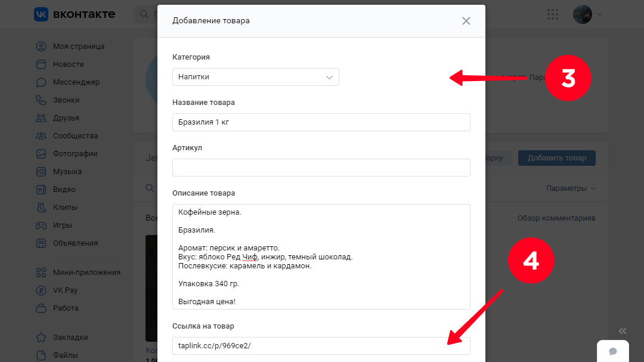The width and height of the screenshot is (644, 362).
Task: Open Моя страница in sidebar
Action: pyautogui.click(x=70, y=47)
